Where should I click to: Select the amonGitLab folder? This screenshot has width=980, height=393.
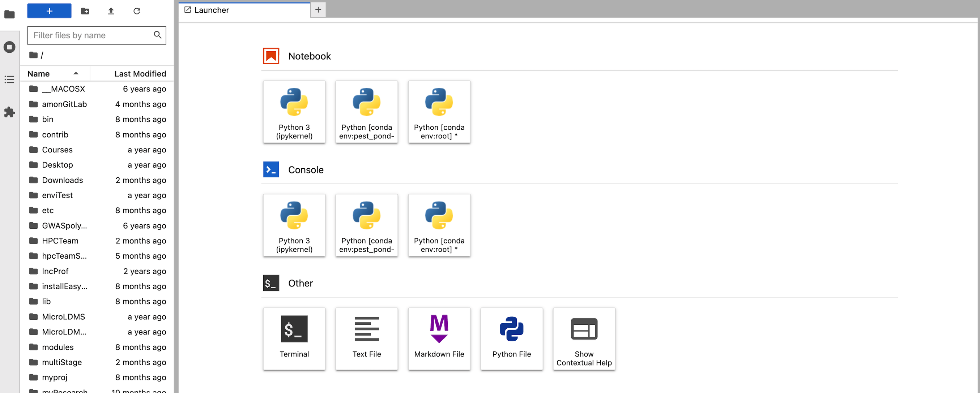(97, 104)
